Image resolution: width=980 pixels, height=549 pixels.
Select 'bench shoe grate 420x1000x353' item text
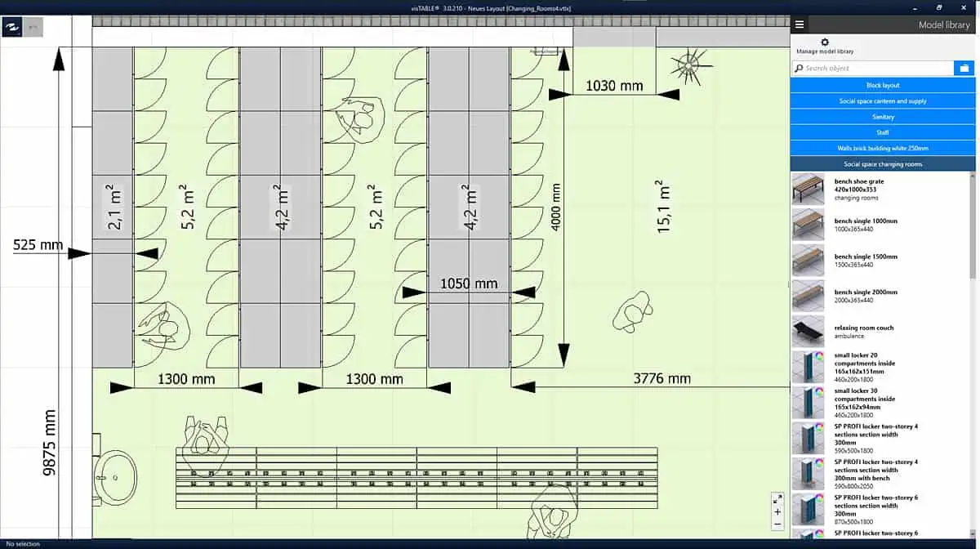(859, 185)
